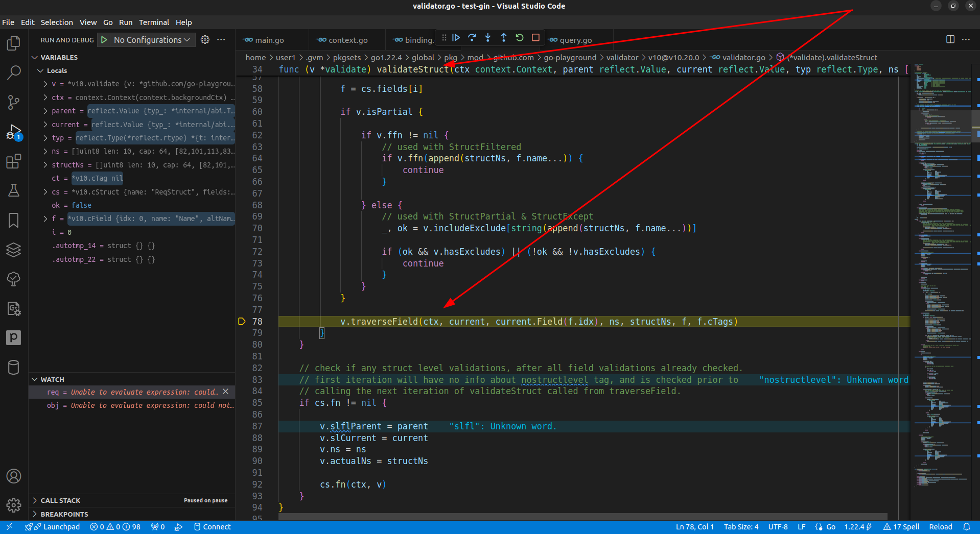Screen dimensions: 980x534
Task: Start debugging with green play icon
Action: point(104,40)
